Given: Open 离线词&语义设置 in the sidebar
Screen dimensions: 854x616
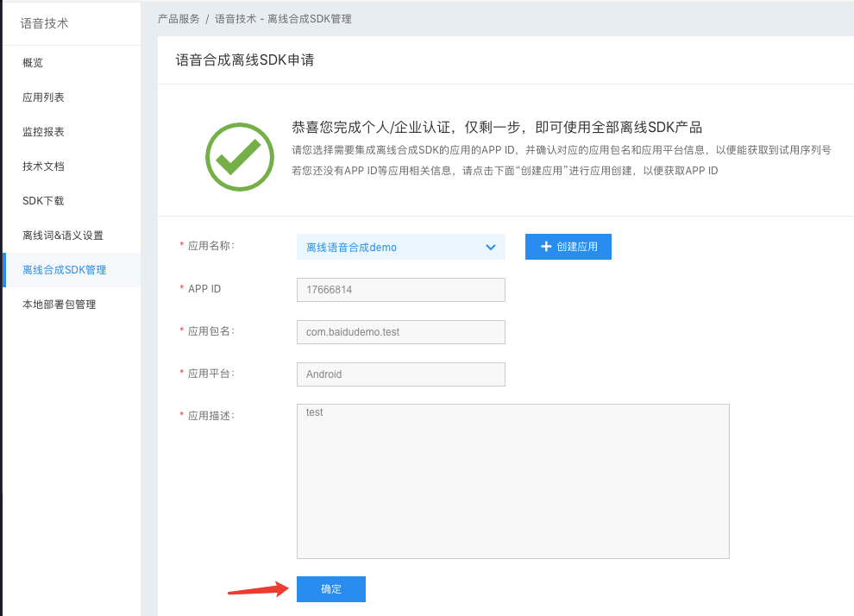Looking at the screenshot, I should point(63,236).
